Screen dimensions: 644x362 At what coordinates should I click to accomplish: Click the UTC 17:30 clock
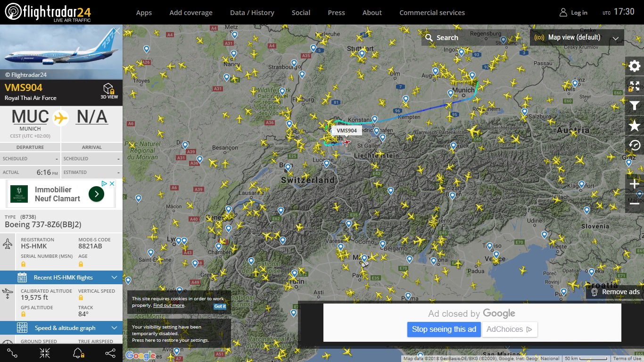coord(619,12)
